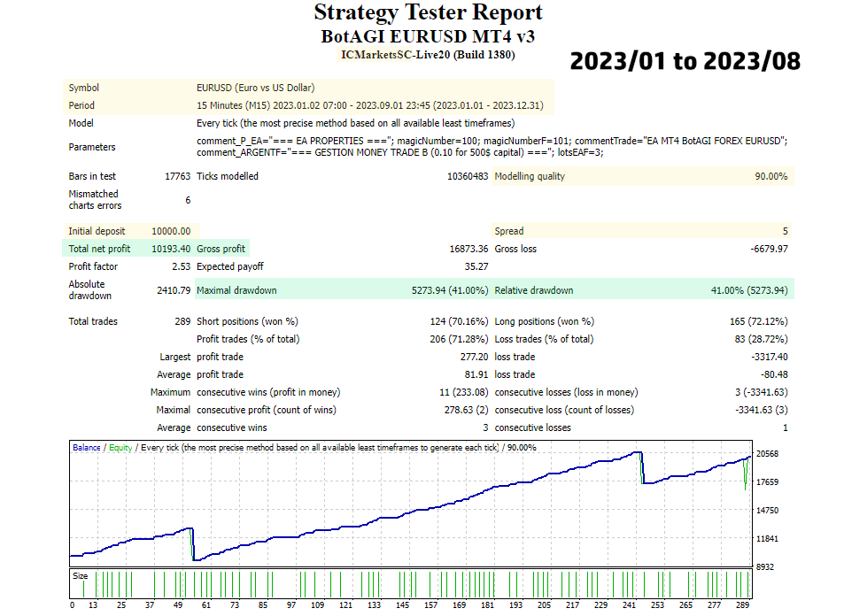Click the consecutive wins value '11 (233.08)'
The height and width of the screenshot is (616, 844).
pyautogui.click(x=463, y=392)
